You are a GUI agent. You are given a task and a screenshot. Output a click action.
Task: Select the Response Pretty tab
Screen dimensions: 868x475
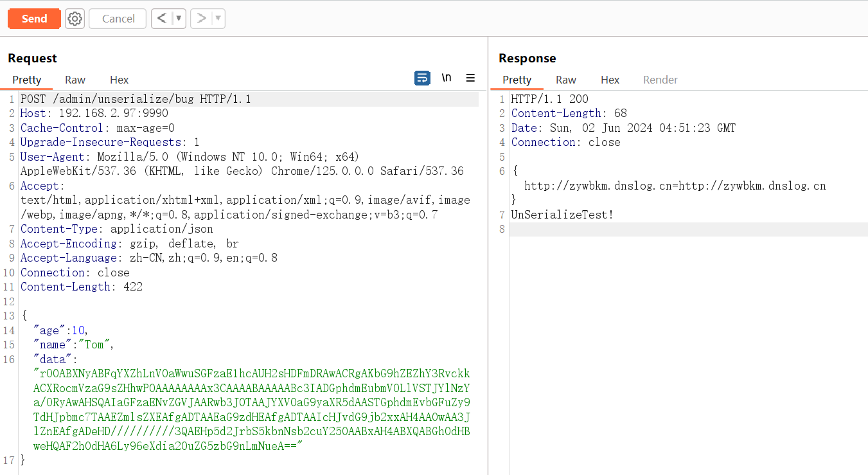(x=517, y=80)
